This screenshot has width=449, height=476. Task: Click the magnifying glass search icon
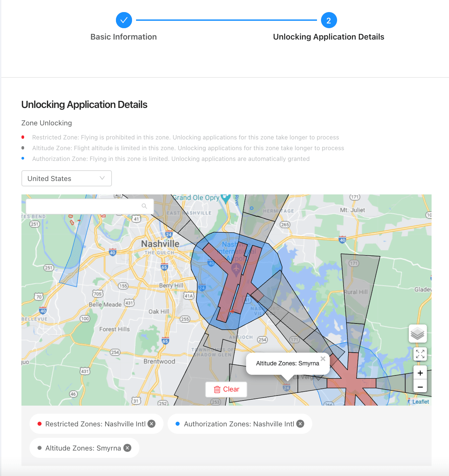coord(144,206)
